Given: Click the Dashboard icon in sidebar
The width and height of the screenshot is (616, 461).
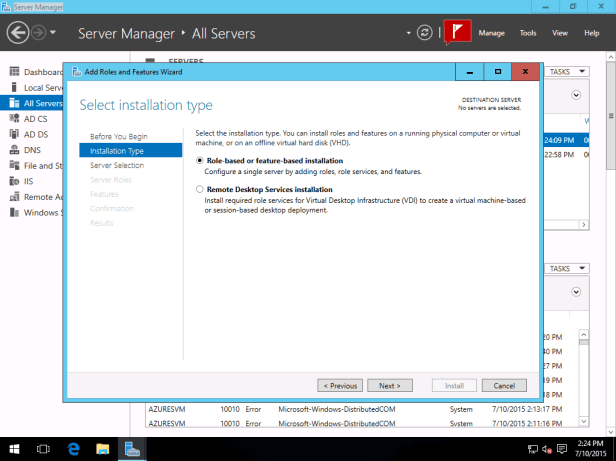Looking at the screenshot, I should [x=14, y=72].
